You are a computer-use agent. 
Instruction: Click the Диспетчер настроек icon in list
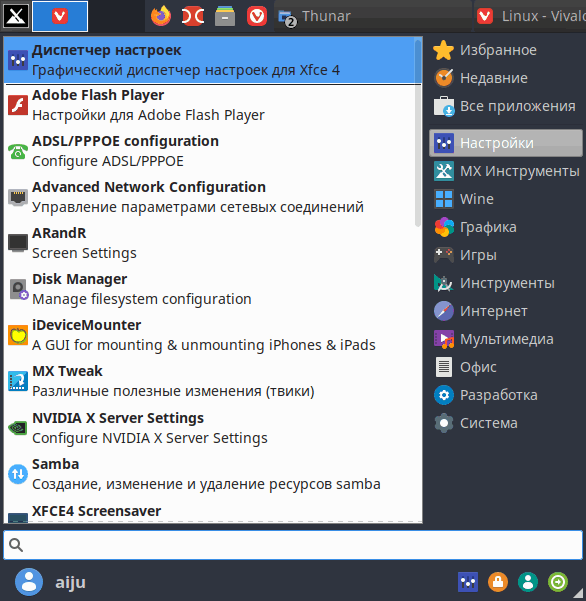tap(18, 60)
